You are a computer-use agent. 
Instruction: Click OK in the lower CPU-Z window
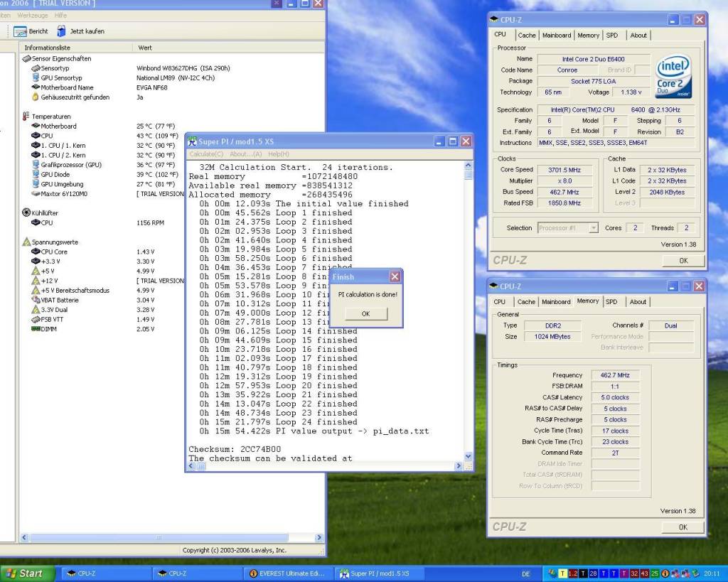(x=683, y=527)
